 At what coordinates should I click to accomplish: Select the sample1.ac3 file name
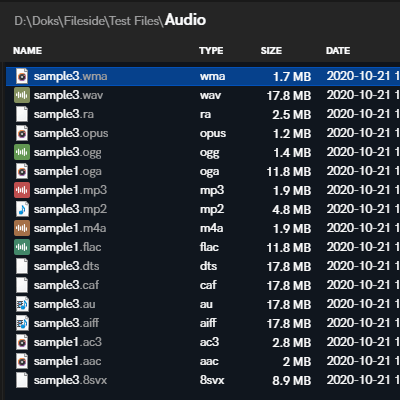pyautogui.click(x=68, y=342)
